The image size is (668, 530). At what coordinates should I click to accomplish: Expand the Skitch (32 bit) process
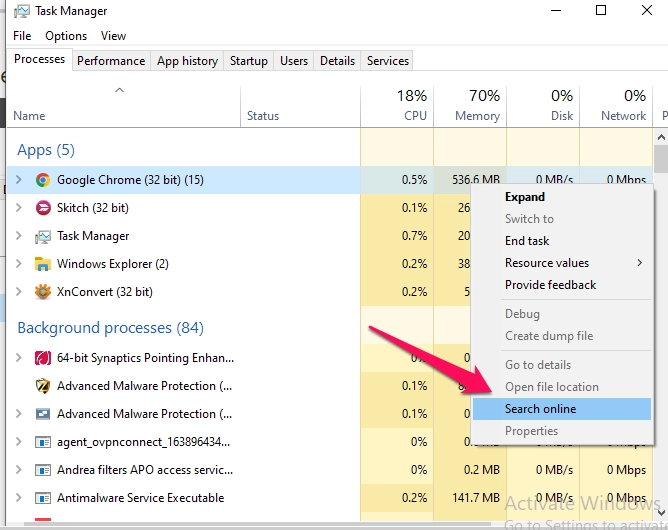19,207
